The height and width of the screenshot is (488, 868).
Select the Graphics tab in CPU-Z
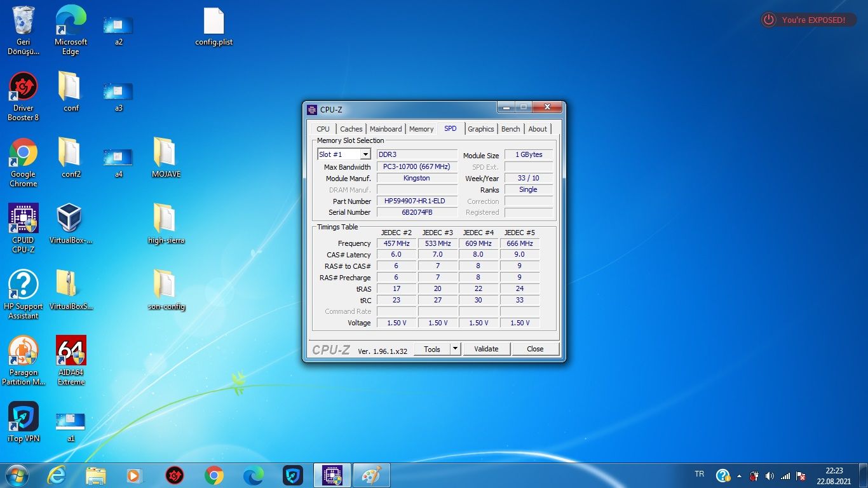[480, 129]
